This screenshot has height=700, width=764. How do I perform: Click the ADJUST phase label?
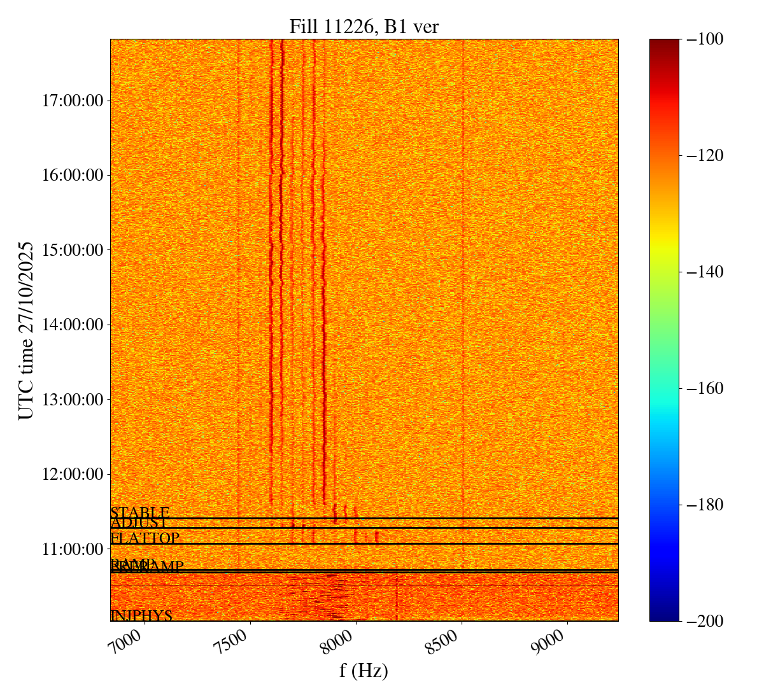(x=139, y=524)
